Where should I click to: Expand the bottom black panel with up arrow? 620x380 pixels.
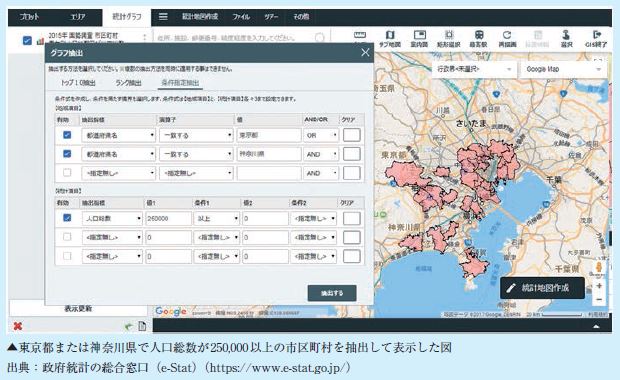pos(596,326)
